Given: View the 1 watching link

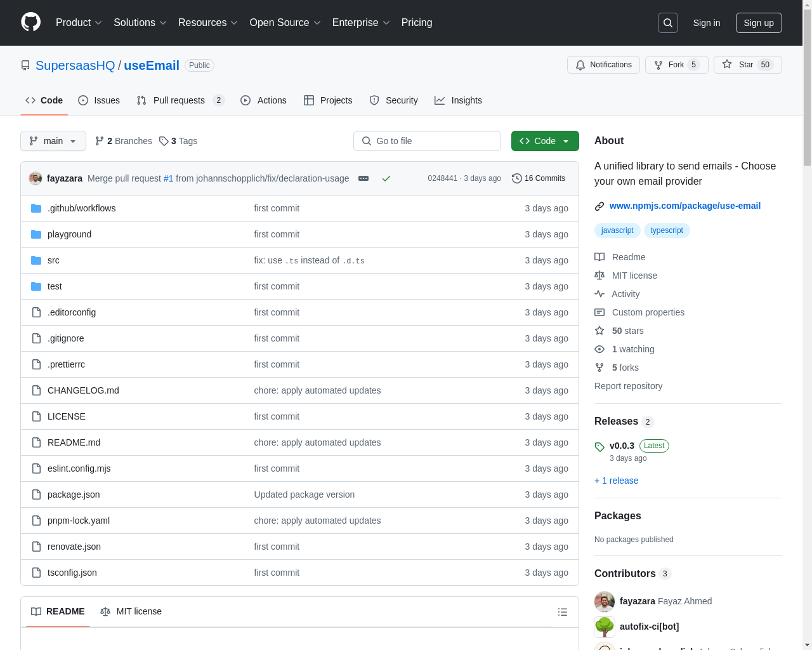Looking at the screenshot, I should [x=624, y=349].
